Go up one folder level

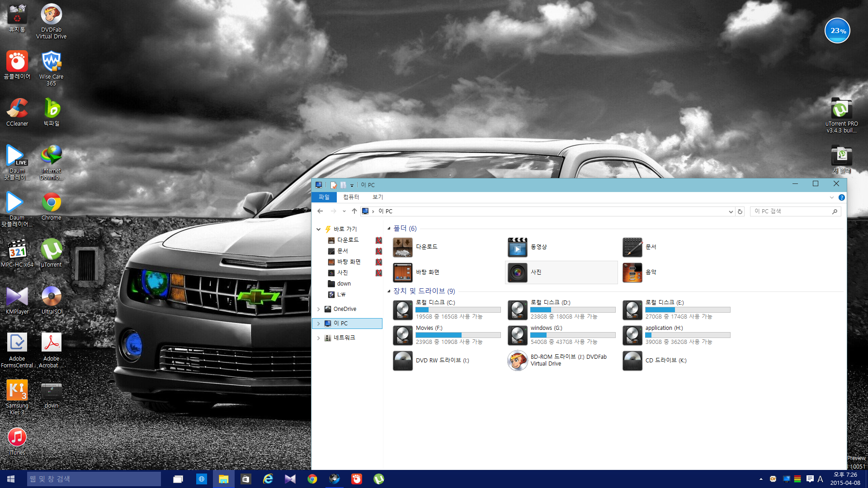point(354,211)
